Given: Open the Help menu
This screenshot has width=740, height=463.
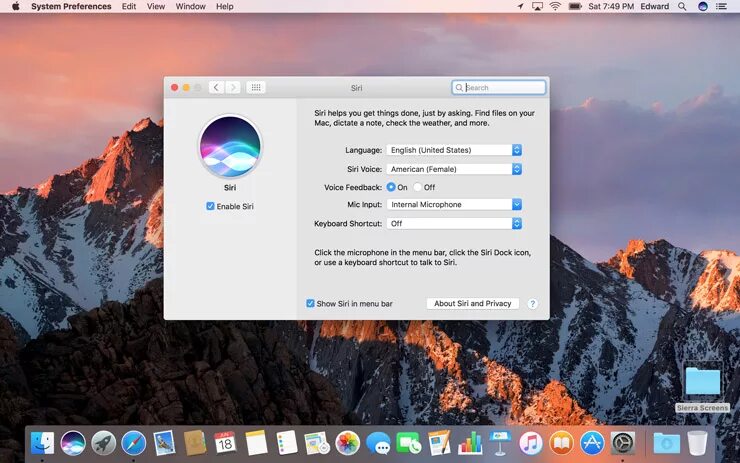Looking at the screenshot, I should [225, 7].
